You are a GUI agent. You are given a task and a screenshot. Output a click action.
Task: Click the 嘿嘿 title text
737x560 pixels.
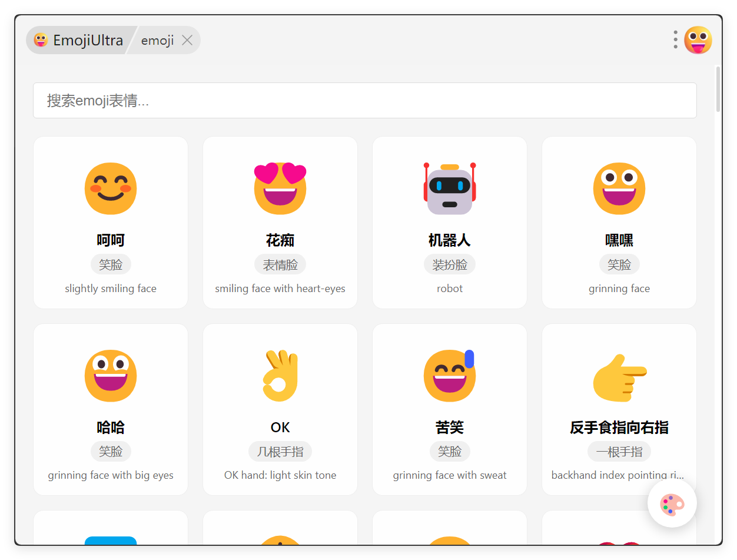tap(619, 240)
